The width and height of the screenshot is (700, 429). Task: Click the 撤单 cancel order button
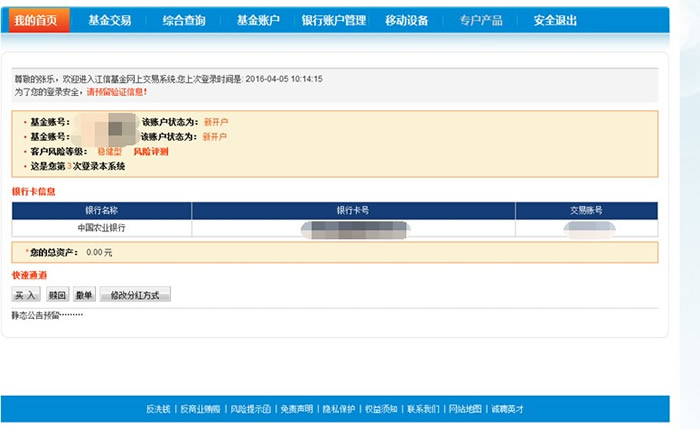coord(84,295)
